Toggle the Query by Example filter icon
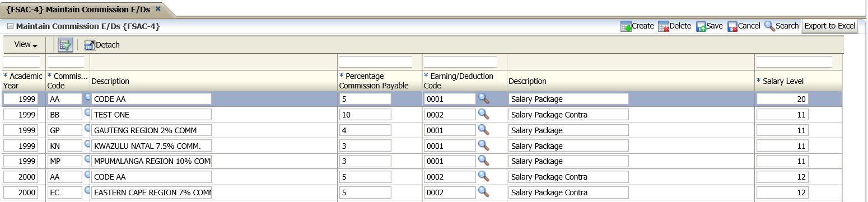 click(x=66, y=45)
